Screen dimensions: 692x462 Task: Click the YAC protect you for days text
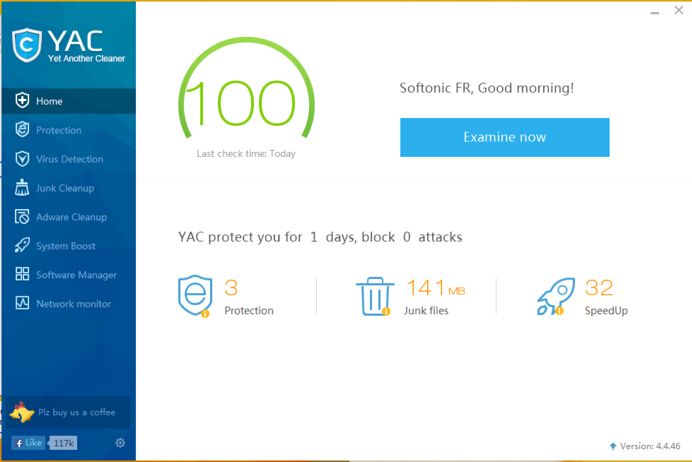click(x=320, y=237)
